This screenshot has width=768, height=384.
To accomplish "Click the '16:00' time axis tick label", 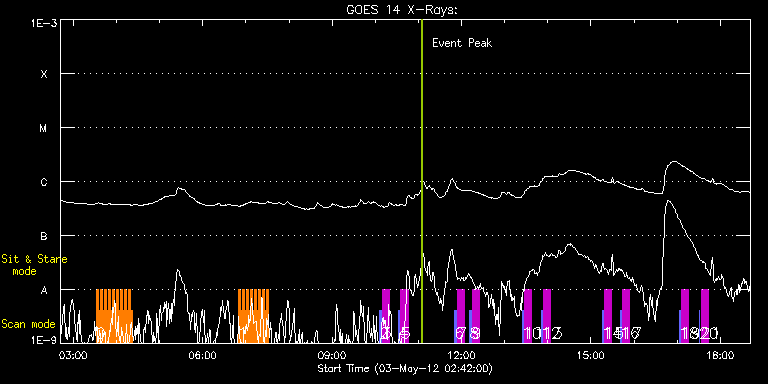I will point(721,355).
